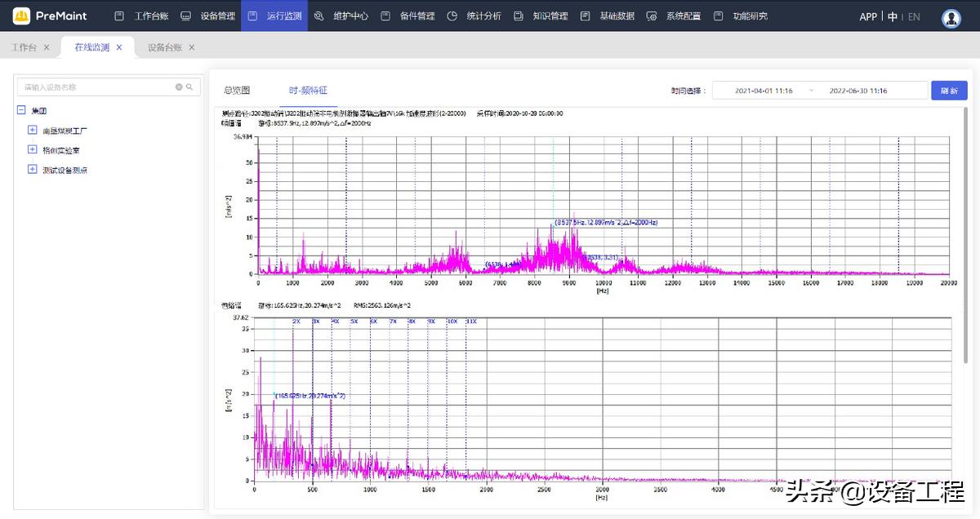Close the 设备台账 tab
The height and width of the screenshot is (519, 980).
click(192, 47)
